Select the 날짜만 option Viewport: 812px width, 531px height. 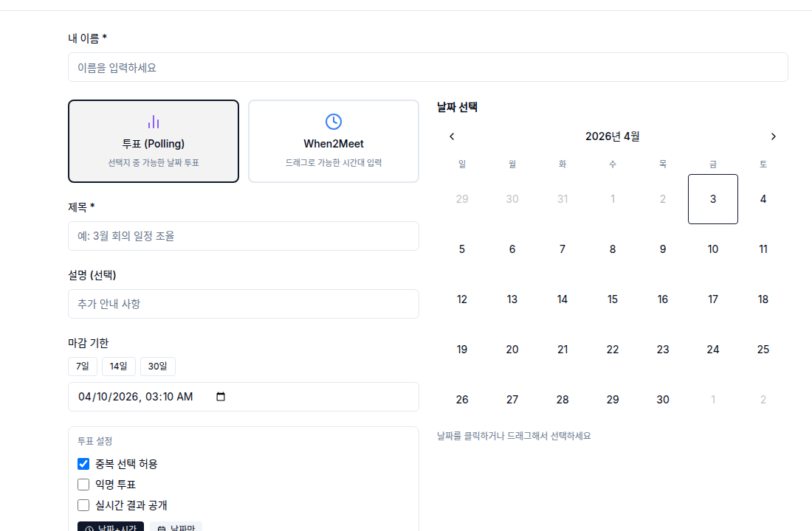pos(175,528)
